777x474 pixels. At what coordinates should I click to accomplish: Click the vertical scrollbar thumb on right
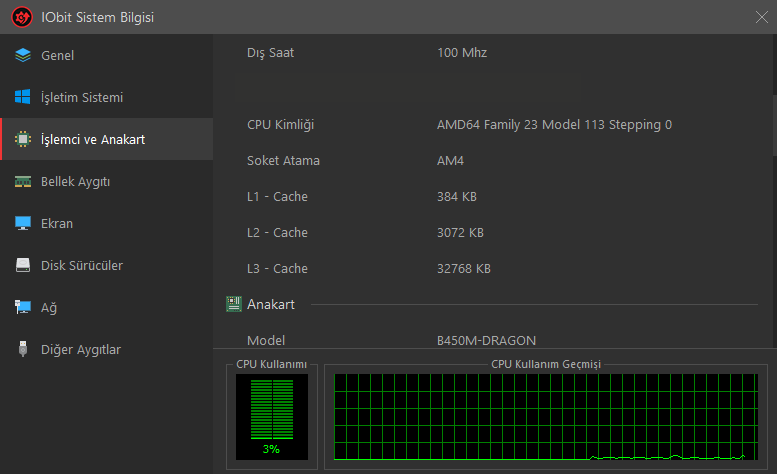click(775, 125)
